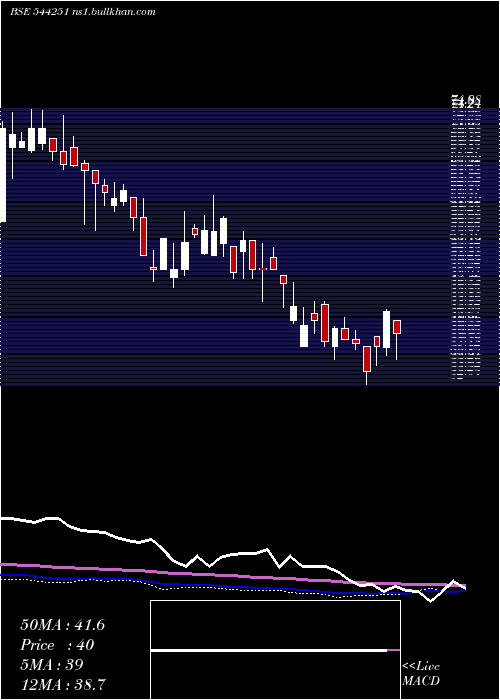Click the '<<Live MACD' label
The height and width of the screenshot is (700, 500).
coord(421,673)
